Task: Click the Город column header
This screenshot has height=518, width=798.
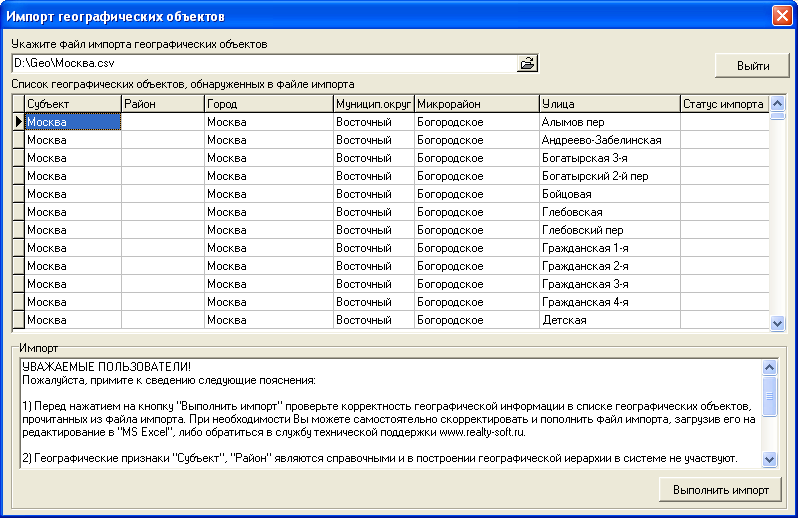Action: click(x=268, y=104)
